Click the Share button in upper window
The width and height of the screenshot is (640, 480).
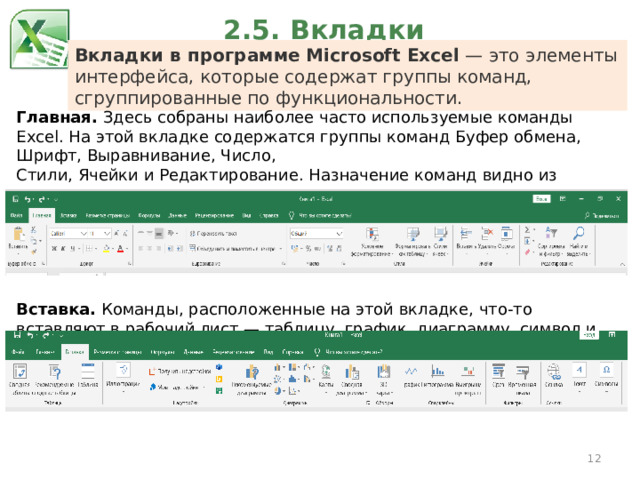coord(602,216)
